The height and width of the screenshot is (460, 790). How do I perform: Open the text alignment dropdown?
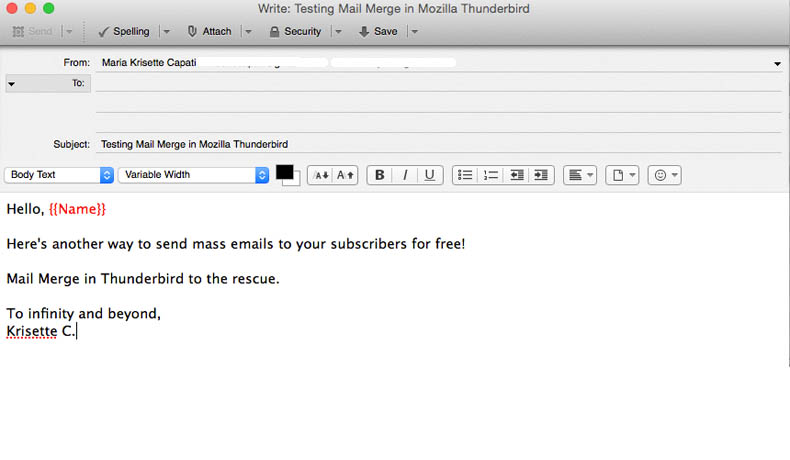click(x=580, y=175)
